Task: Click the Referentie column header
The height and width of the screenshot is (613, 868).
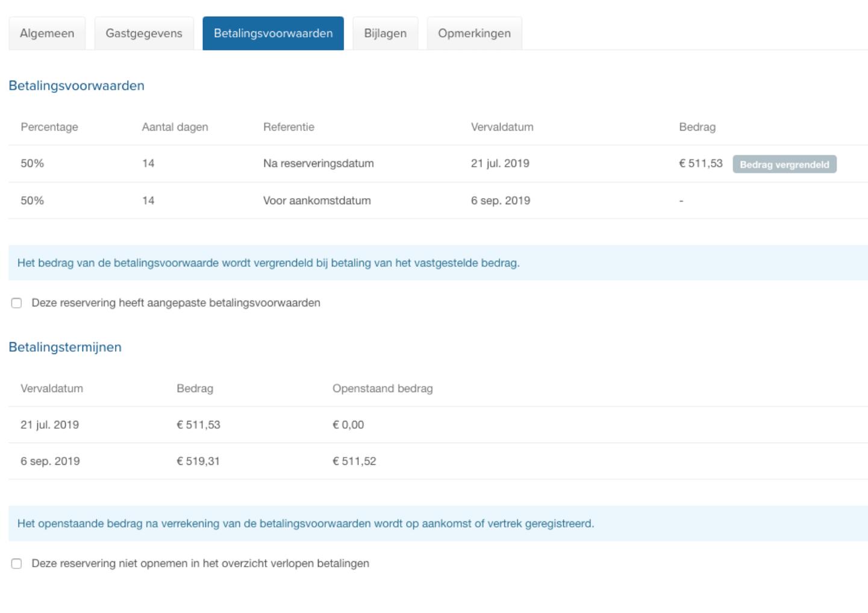Action: click(289, 127)
